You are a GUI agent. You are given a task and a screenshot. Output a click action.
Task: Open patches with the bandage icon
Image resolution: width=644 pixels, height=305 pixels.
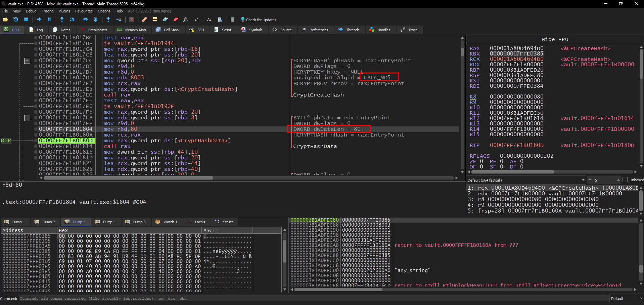(x=144, y=20)
